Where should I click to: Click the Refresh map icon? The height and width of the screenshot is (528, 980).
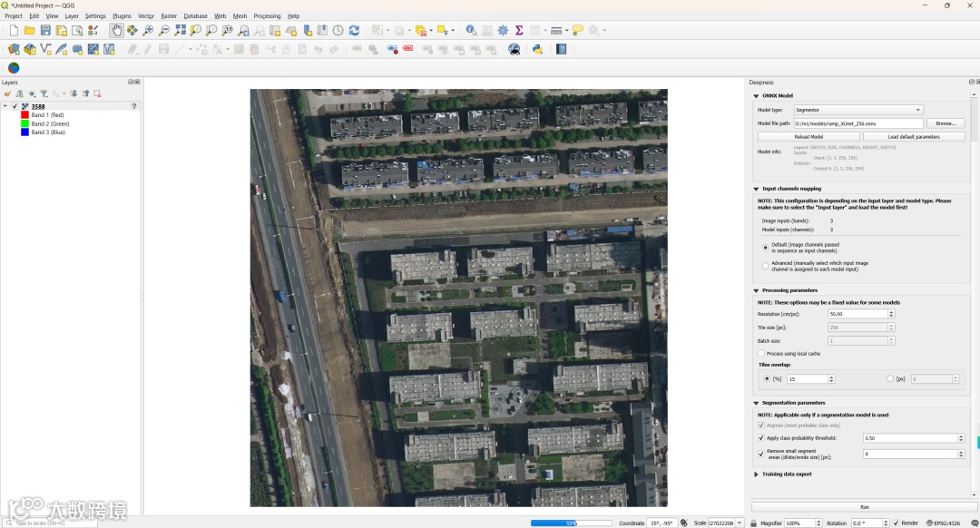coord(354,30)
